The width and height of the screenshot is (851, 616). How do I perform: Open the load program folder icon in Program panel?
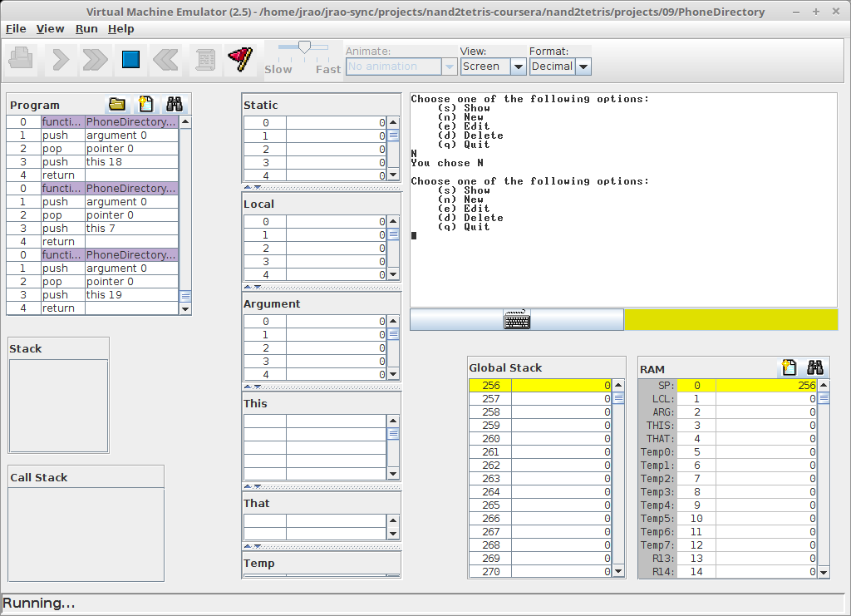[117, 104]
